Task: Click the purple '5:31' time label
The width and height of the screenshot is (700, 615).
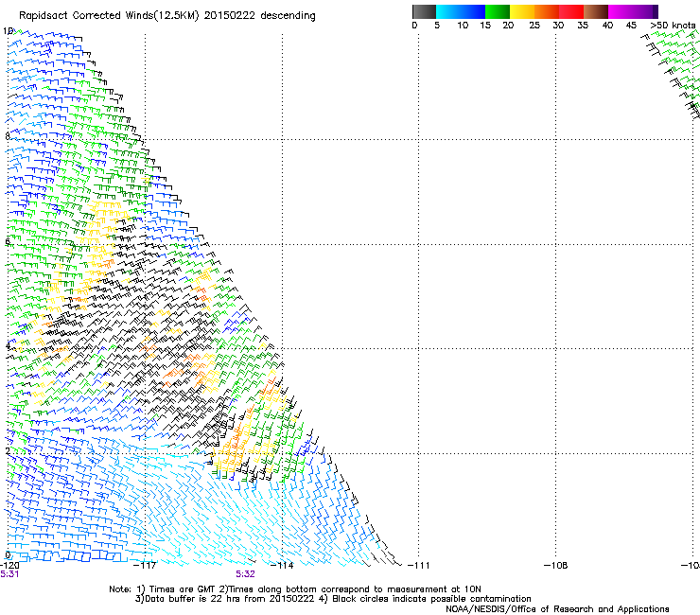Action: point(9,574)
